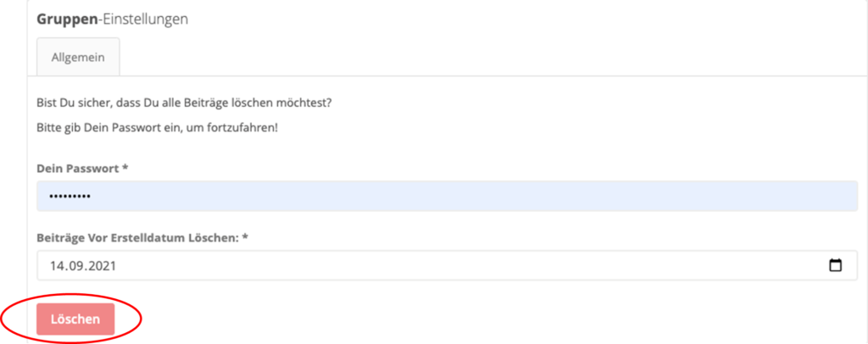Image resolution: width=868 pixels, height=344 pixels.
Task: Select the day segment 14 in date
Action: click(x=56, y=265)
